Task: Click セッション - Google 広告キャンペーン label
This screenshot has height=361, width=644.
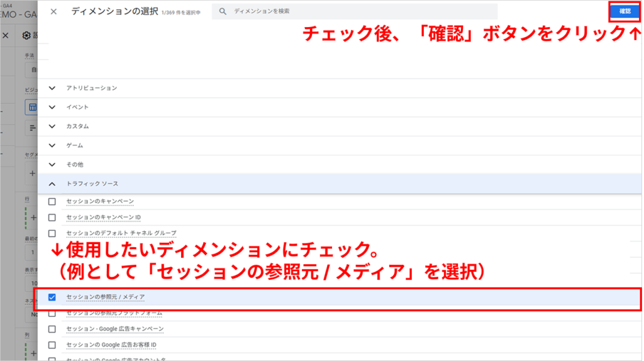Action: click(x=115, y=328)
